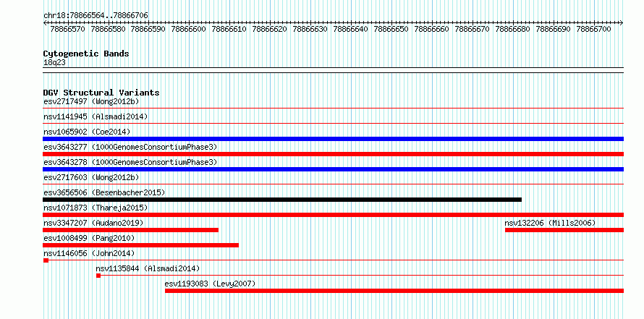Click the DGV Structural Variants track title
The width and height of the screenshot is (644, 319).
(x=101, y=93)
